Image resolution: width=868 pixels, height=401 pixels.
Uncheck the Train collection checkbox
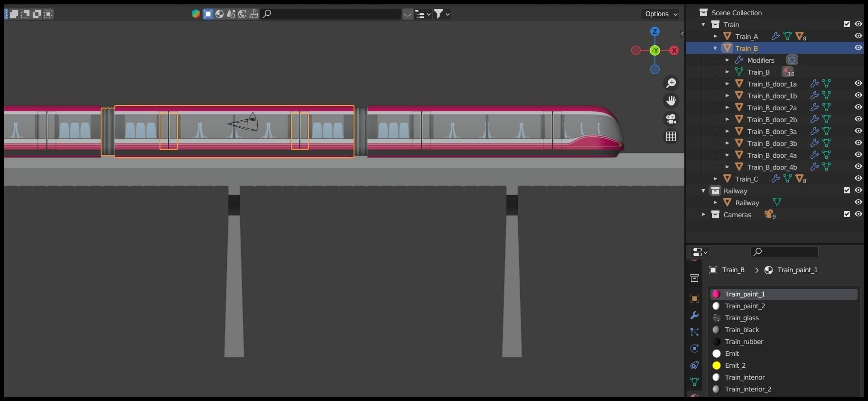(847, 24)
